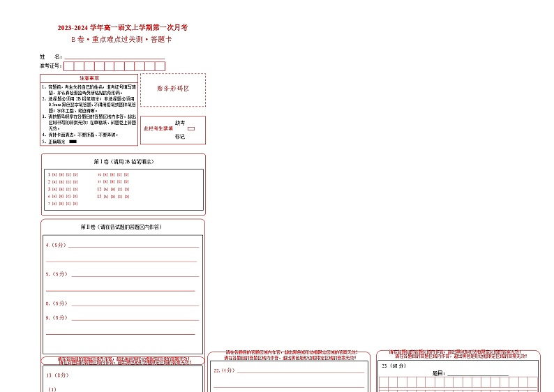Click the 23.(60分) question label
The width and height of the screenshot is (554, 392).
pos(394,366)
